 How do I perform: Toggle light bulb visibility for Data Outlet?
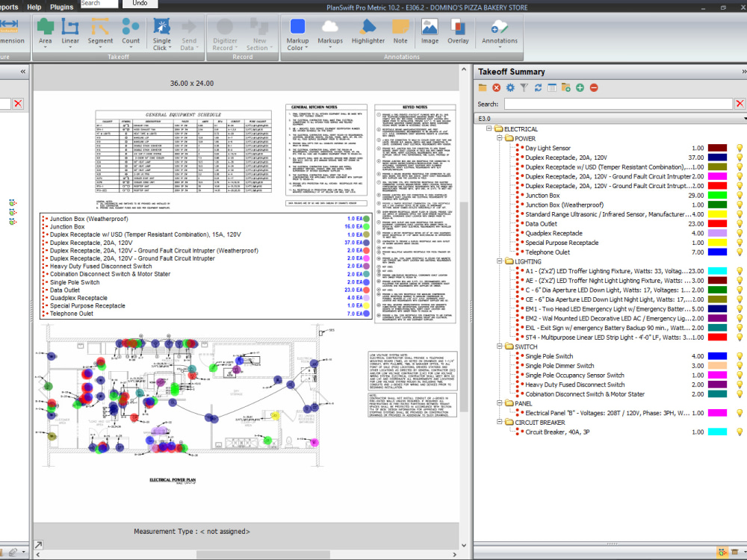[740, 224]
